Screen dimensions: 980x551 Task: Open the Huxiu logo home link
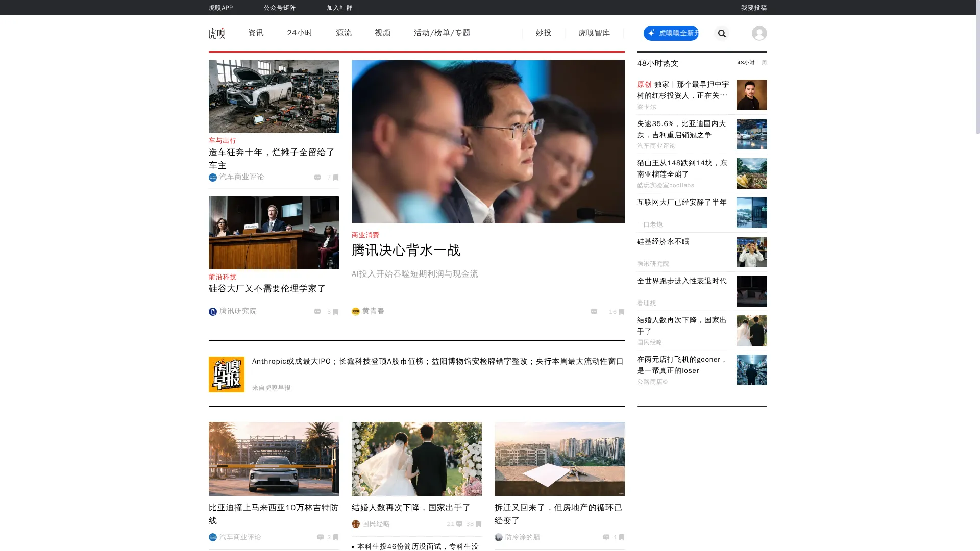(217, 33)
